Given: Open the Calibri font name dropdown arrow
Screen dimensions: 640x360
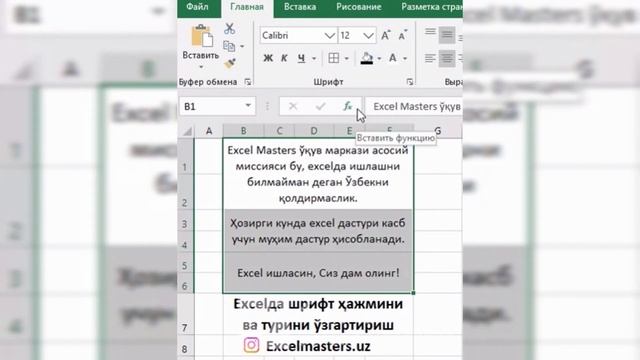Looking at the screenshot, I should point(329,36).
